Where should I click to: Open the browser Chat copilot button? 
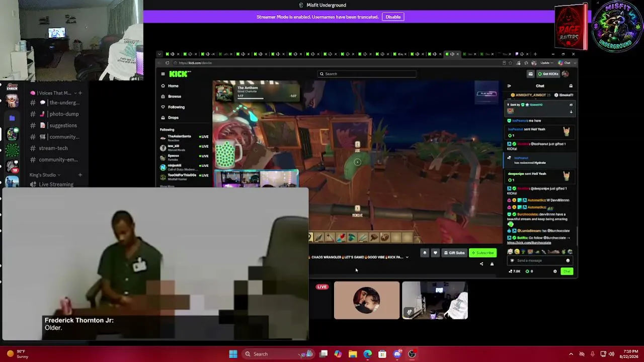pos(565,63)
